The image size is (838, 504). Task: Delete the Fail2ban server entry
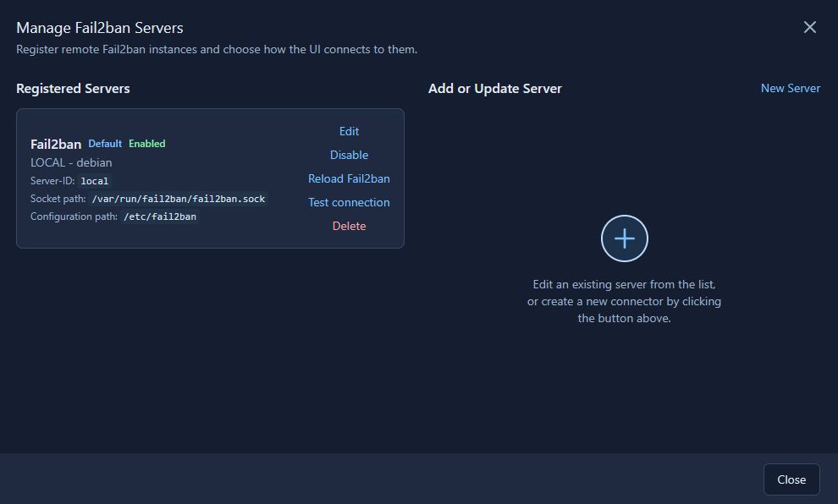(349, 226)
